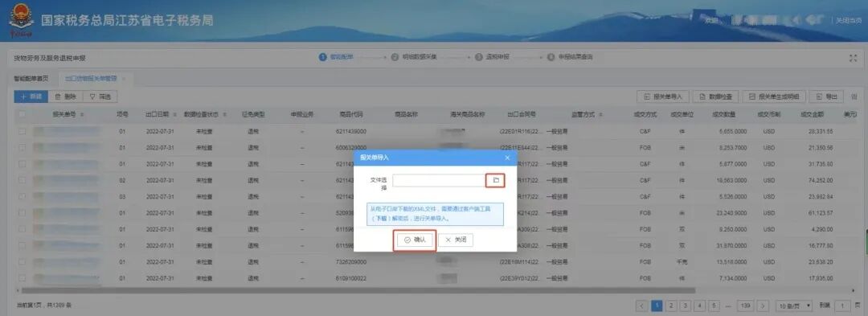This screenshot has width=868, height=316.
Task: Toggle fullscreen icon at panel top right
Action: click(853, 58)
